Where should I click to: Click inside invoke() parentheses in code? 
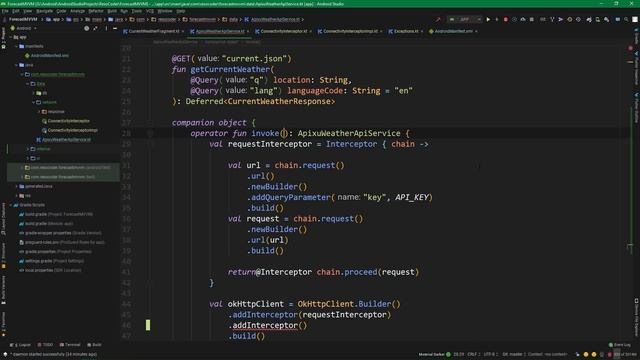284,133
